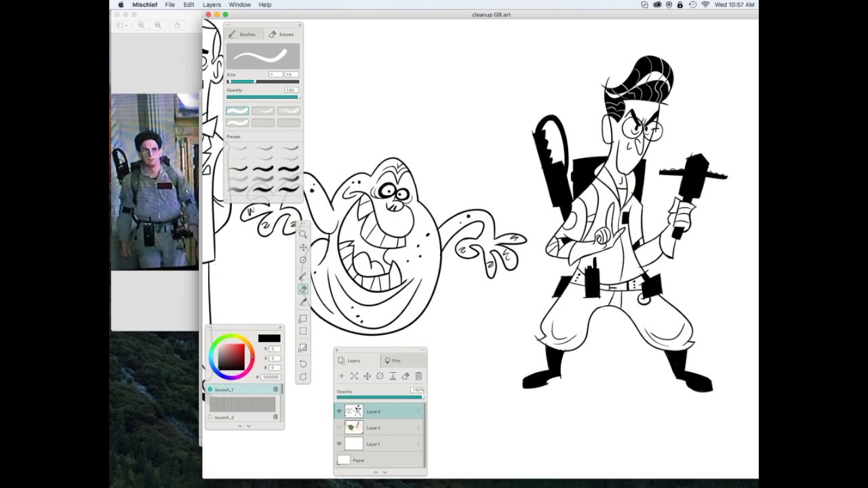Delete Swatch_2 with its trash icon
Image resolution: width=868 pixels, height=488 pixels.
coord(275,418)
